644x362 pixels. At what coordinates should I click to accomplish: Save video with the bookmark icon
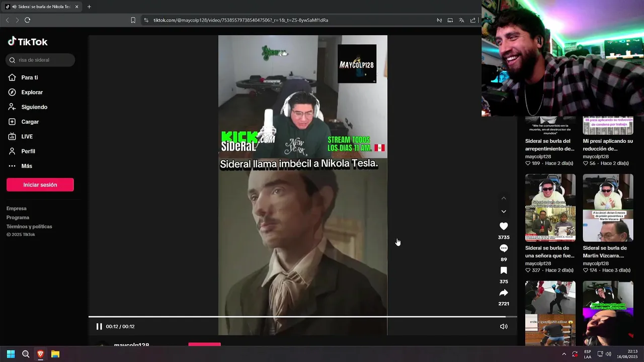(504, 270)
